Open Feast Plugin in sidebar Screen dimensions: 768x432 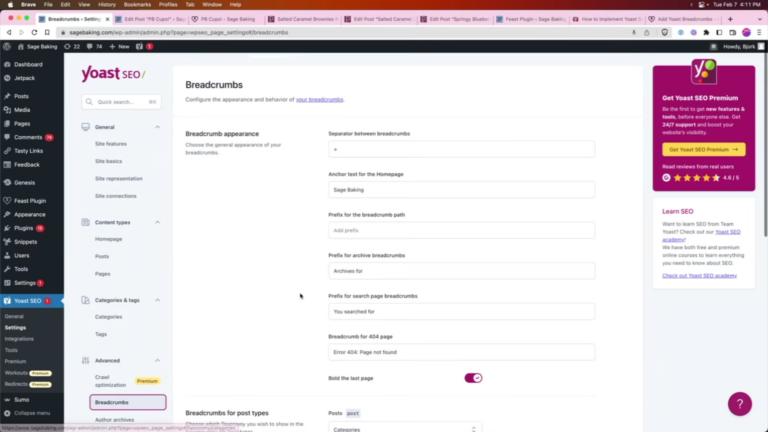[30, 201]
